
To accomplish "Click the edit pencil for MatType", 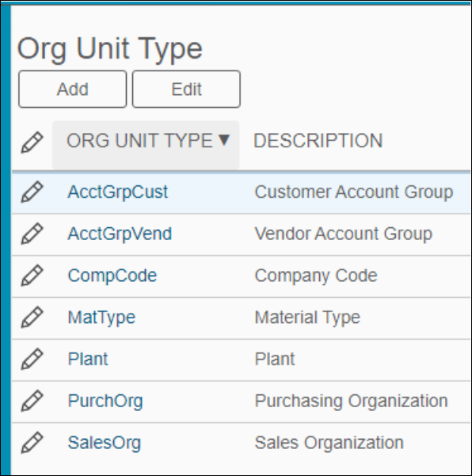I will 32,318.
